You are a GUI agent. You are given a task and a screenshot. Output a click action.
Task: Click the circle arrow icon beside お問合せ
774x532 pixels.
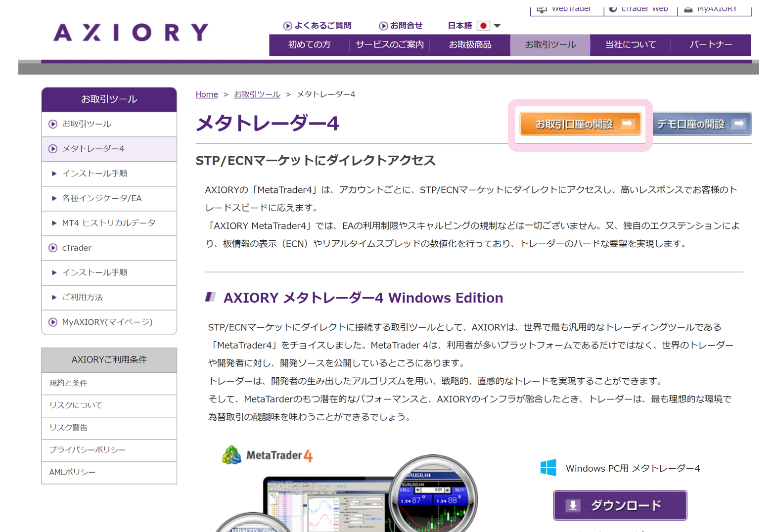click(x=383, y=26)
